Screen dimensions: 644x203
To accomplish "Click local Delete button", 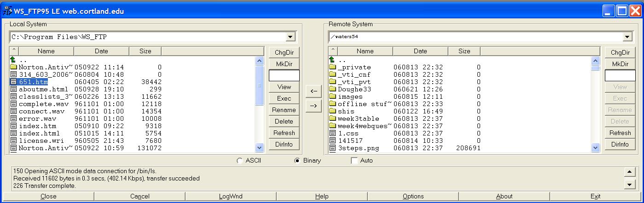I will (284, 121).
